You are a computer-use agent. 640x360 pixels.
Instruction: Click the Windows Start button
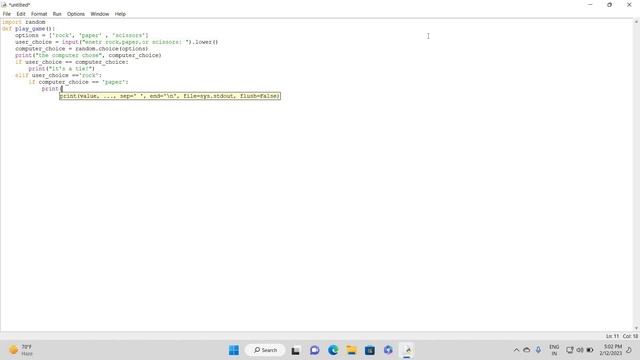[x=234, y=350]
